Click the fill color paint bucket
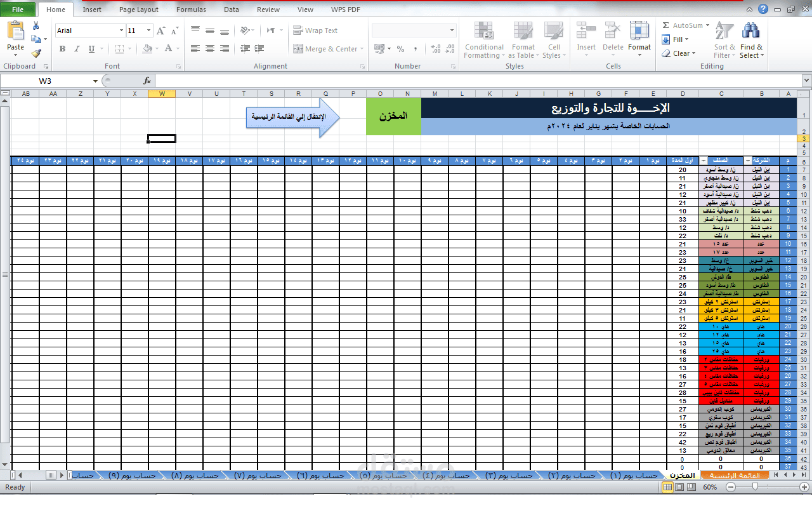Image resolution: width=812 pixels, height=508 pixels. click(x=147, y=49)
